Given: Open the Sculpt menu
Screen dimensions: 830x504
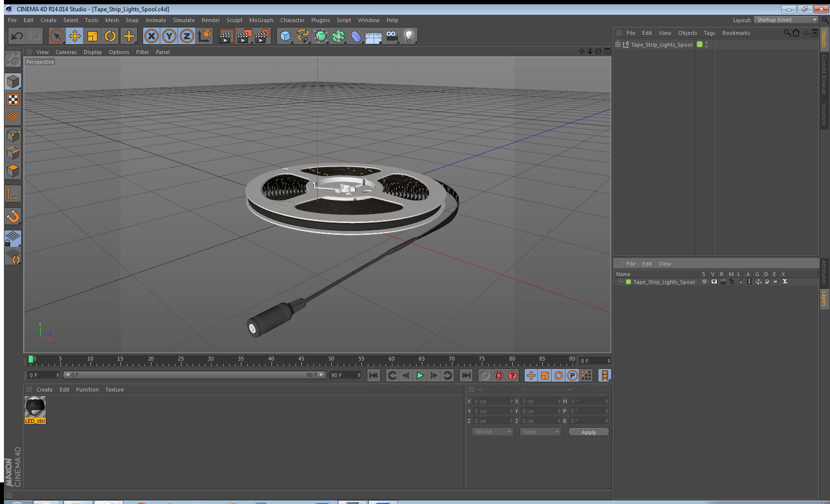Looking at the screenshot, I should point(234,20).
